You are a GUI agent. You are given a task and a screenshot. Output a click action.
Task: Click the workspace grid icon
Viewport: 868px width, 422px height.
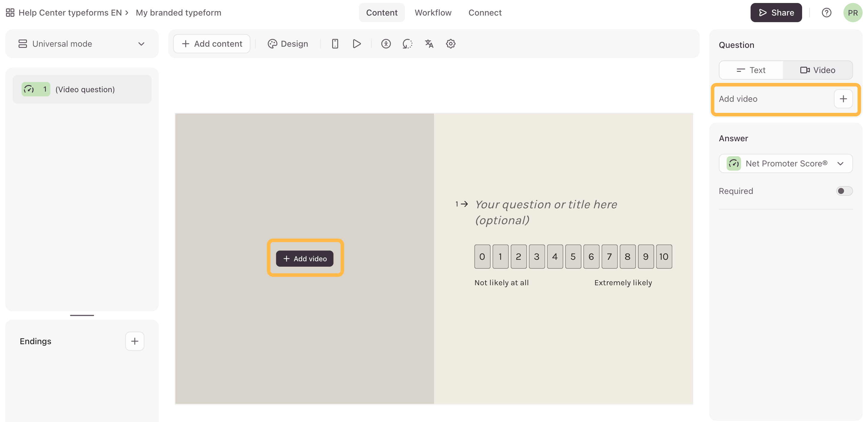click(x=10, y=13)
